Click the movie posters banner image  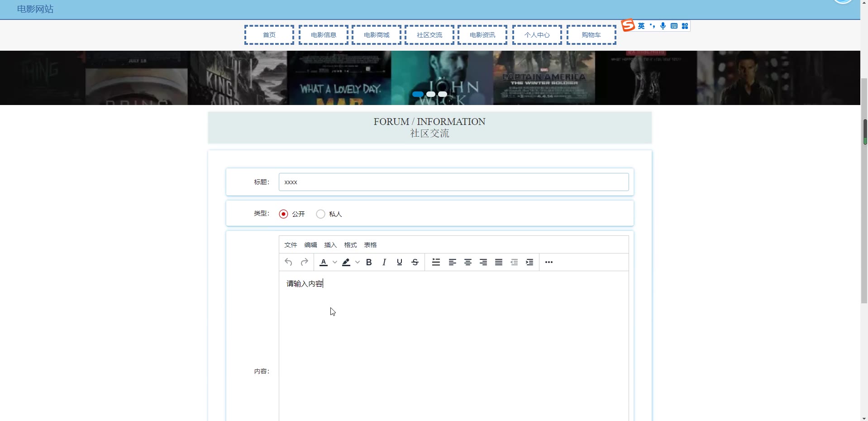pyautogui.click(x=430, y=78)
